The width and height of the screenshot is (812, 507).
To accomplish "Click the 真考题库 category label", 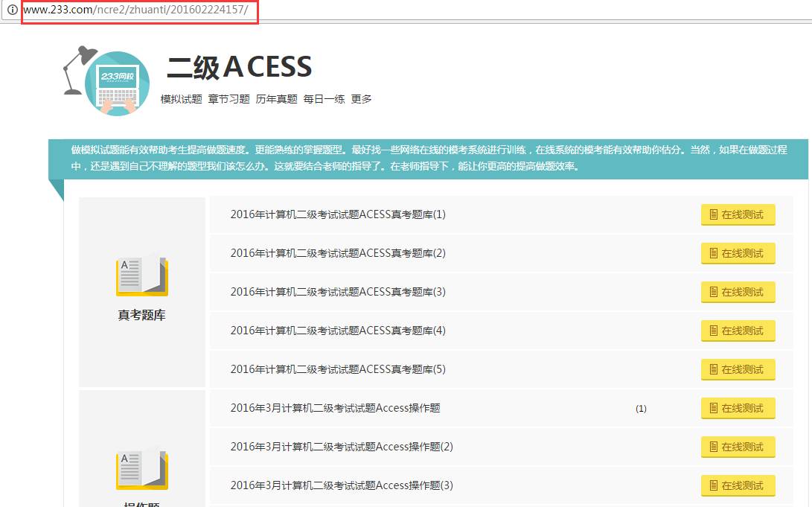I will point(142,315).
